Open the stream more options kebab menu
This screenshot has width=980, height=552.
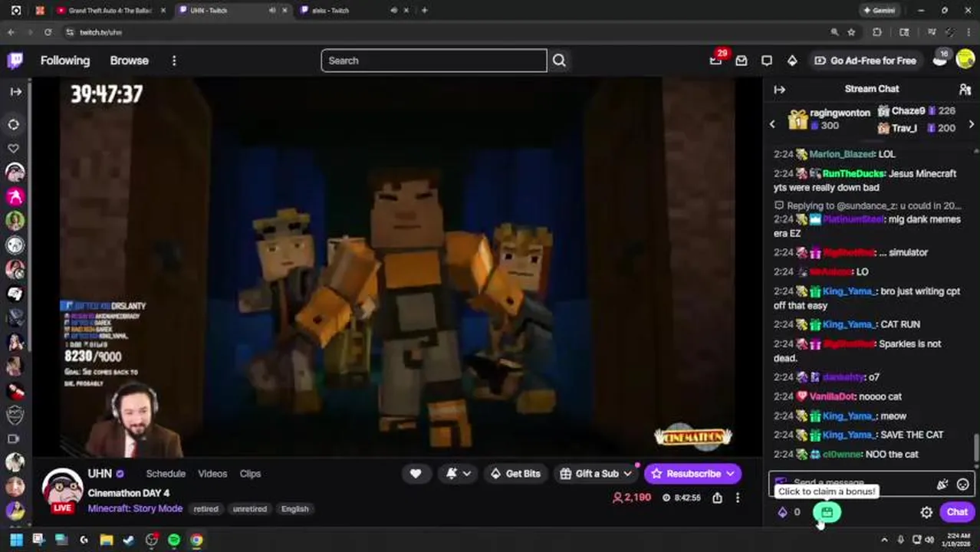click(x=738, y=498)
